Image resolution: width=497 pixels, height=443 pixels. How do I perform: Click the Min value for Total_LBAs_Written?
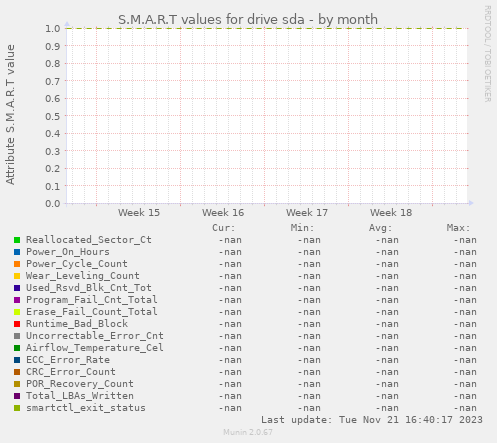tap(309, 396)
